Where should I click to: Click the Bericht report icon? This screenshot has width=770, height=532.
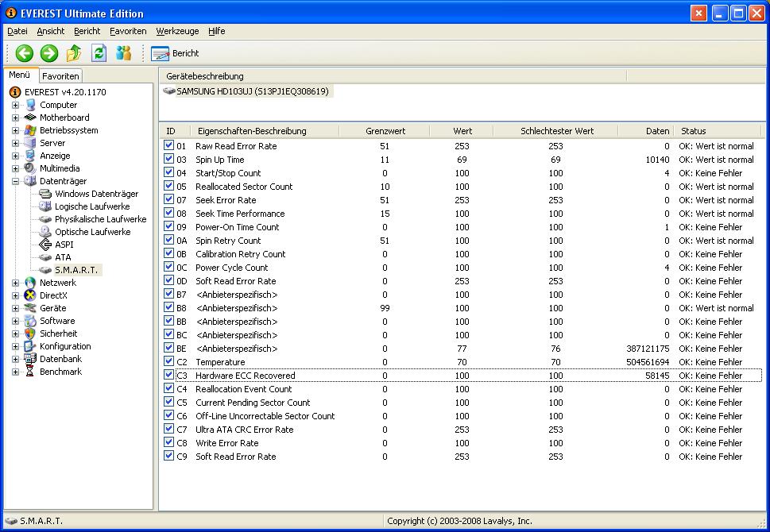click(160, 53)
